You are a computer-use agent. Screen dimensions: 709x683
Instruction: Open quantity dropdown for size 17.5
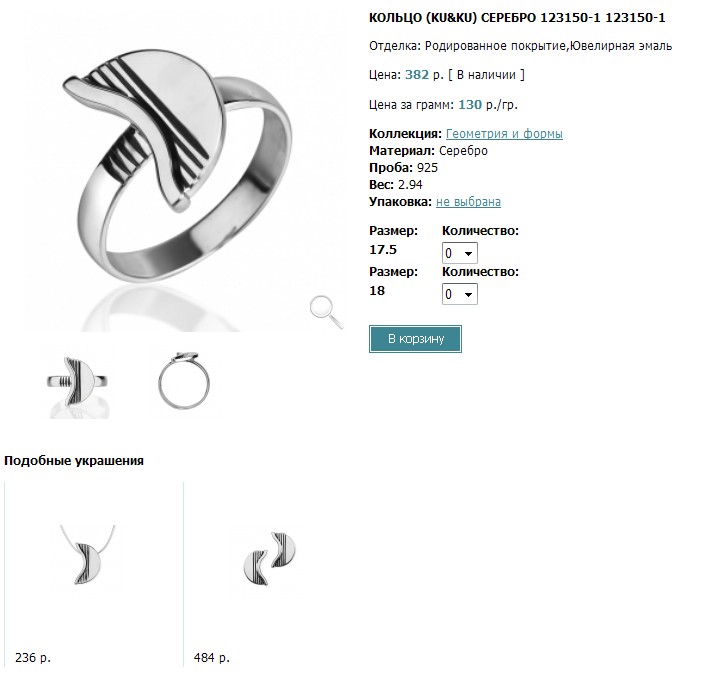point(459,253)
